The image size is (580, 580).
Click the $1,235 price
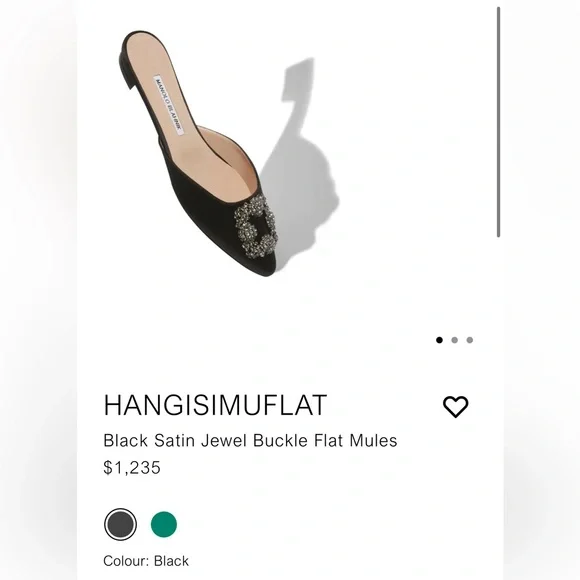pos(132,468)
